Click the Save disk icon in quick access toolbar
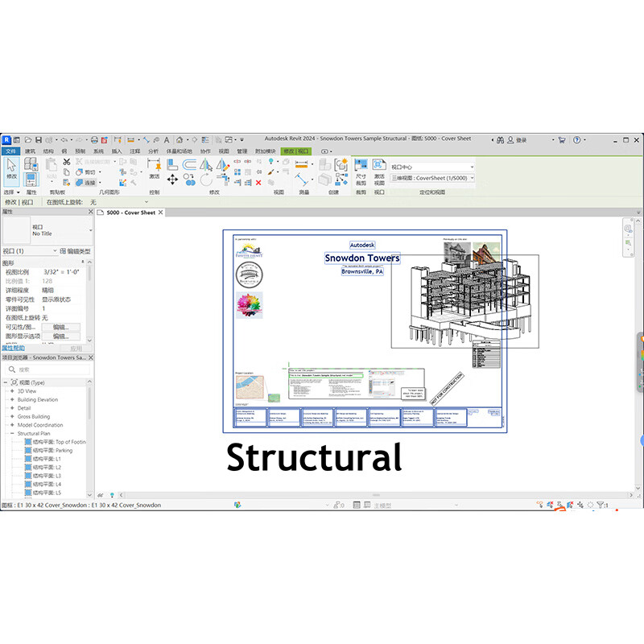Viewport: 644px width, 644px height. click(x=39, y=140)
